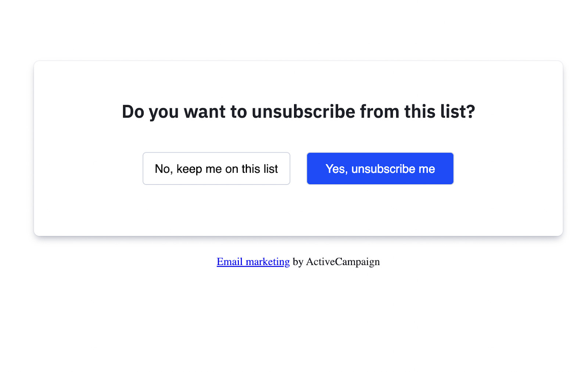Tap the "keep me on this list" button
Viewport: 588px width, 372px height.
click(216, 169)
